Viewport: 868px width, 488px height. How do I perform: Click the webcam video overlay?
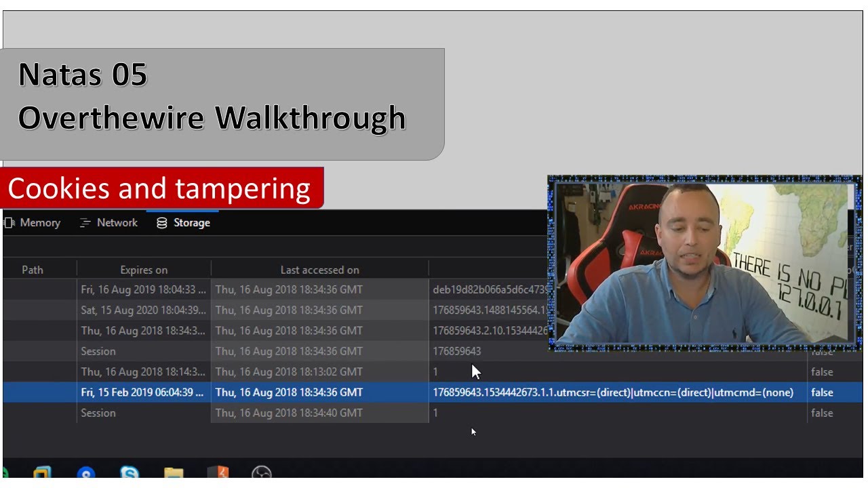[704, 263]
